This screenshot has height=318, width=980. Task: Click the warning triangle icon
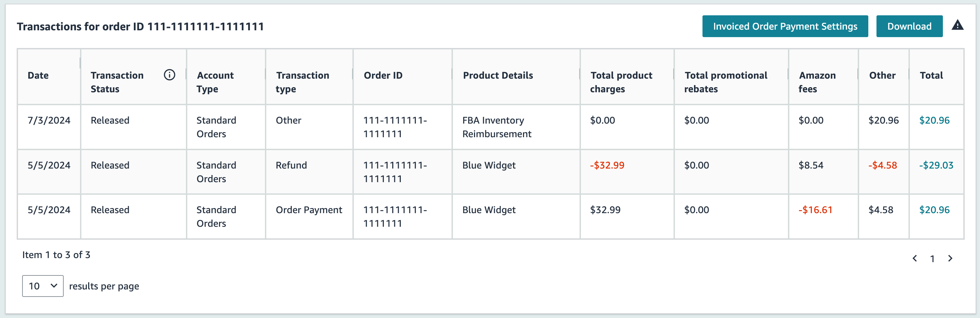(x=957, y=26)
